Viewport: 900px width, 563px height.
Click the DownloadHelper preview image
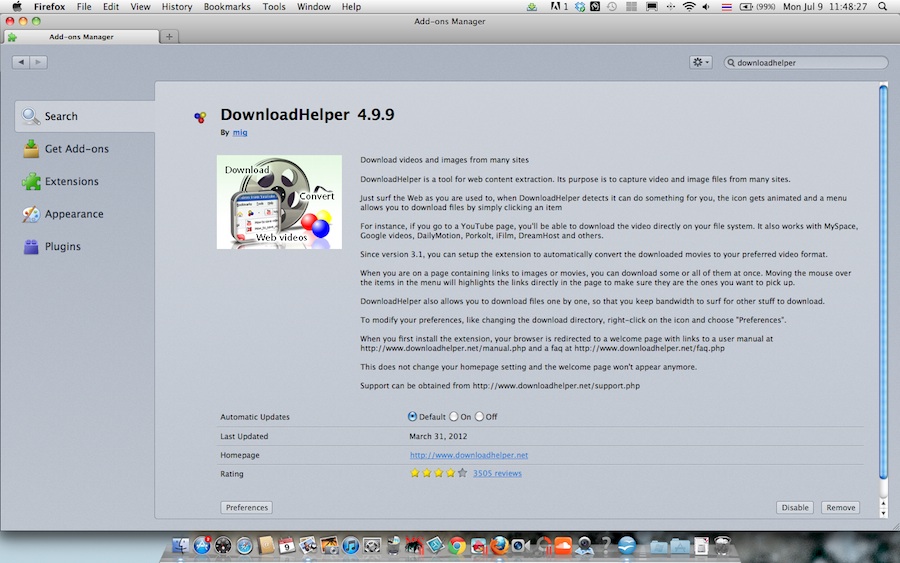coord(279,202)
